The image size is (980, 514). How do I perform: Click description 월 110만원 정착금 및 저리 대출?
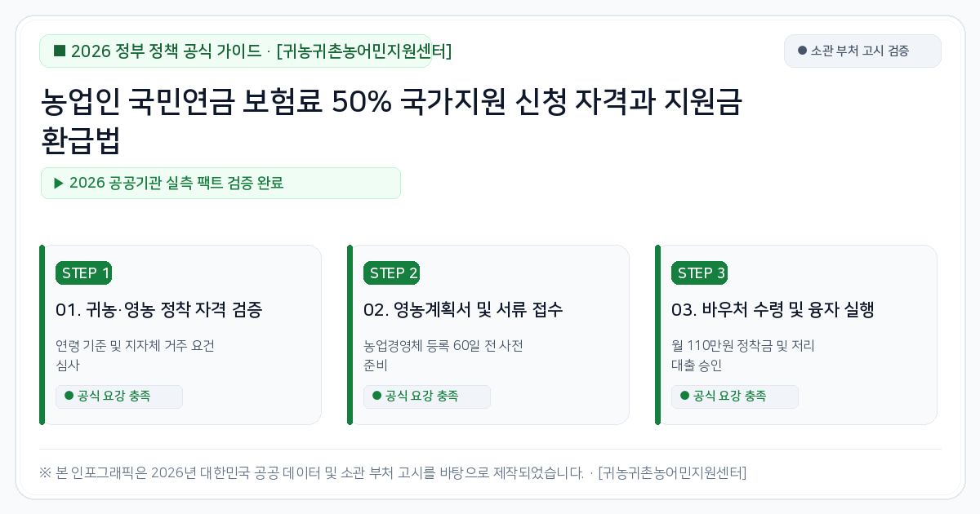pyautogui.click(x=742, y=355)
